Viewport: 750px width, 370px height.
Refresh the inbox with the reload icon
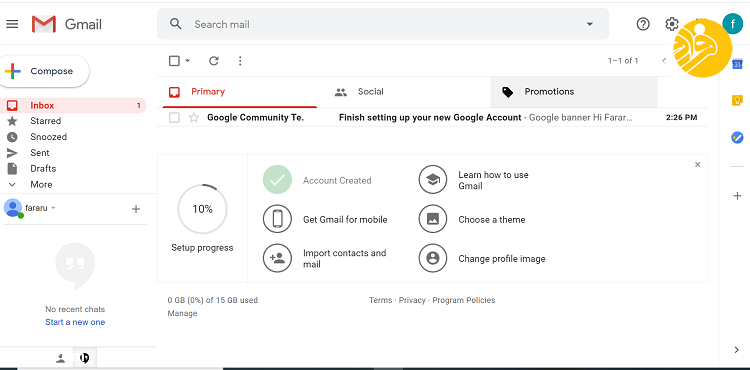(x=214, y=61)
